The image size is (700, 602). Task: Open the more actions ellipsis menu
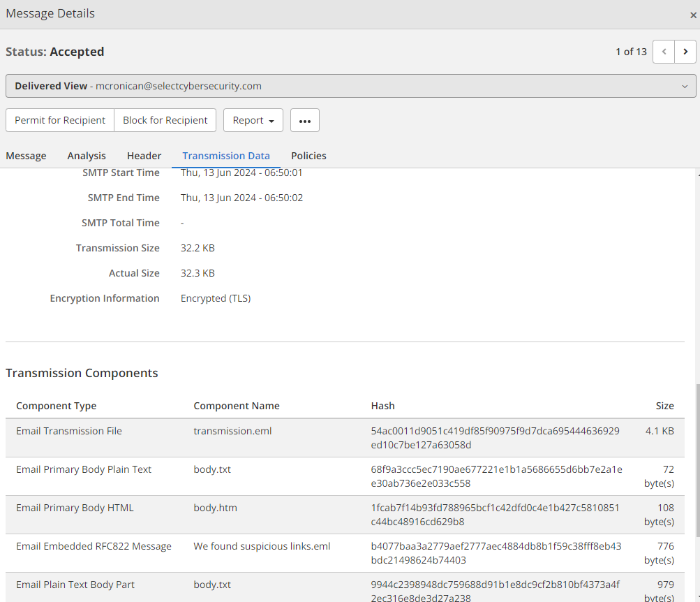(x=305, y=120)
